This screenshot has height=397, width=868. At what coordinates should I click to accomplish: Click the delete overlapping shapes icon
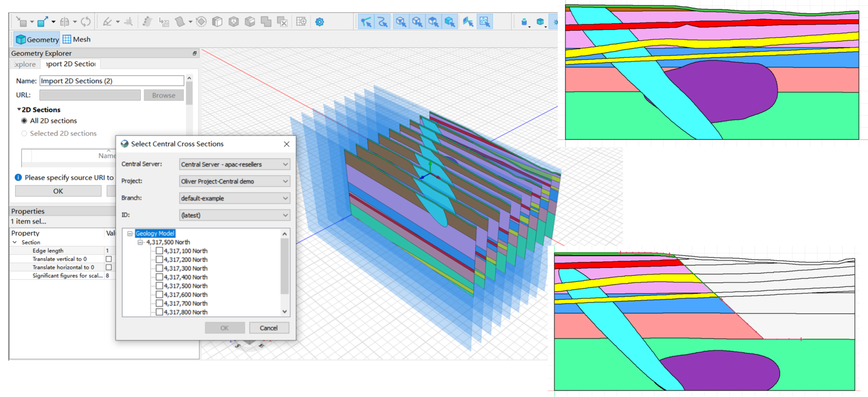pos(282,22)
